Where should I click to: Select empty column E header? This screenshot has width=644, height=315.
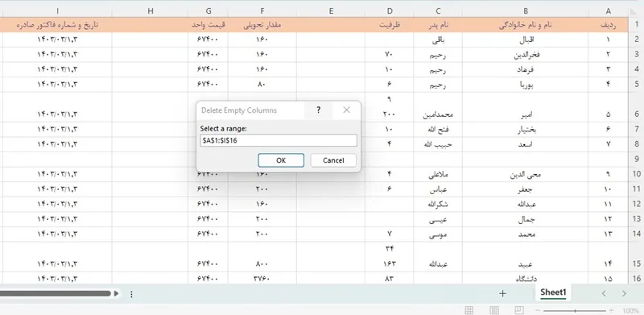(x=331, y=11)
